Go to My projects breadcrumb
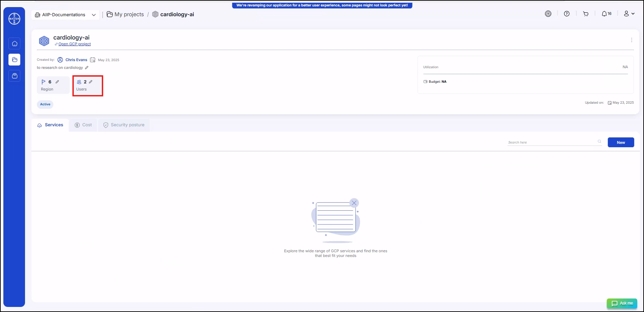 coord(125,15)
